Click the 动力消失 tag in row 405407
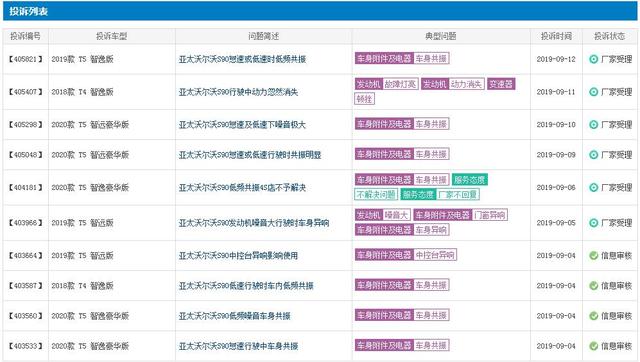640x362 pixels. click(467, 84)
